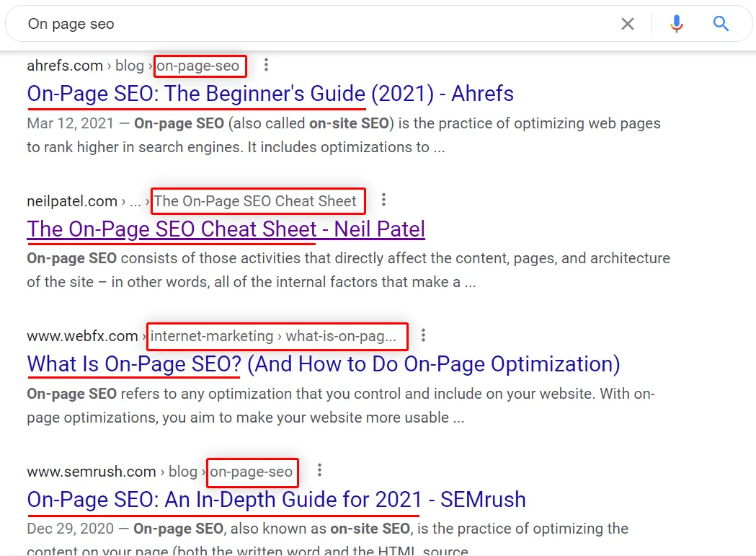Clear the search box with the X icon
756x556 pixels.
point(627,24)
